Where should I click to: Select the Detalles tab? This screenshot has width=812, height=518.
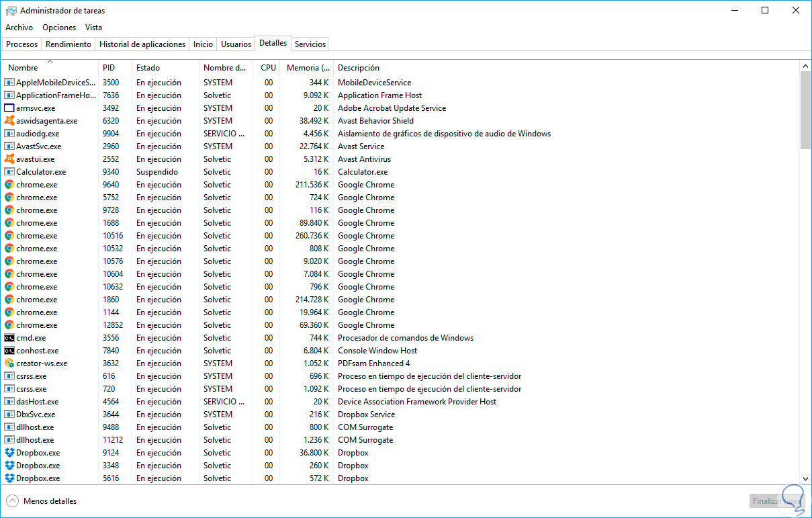[273, 43]
